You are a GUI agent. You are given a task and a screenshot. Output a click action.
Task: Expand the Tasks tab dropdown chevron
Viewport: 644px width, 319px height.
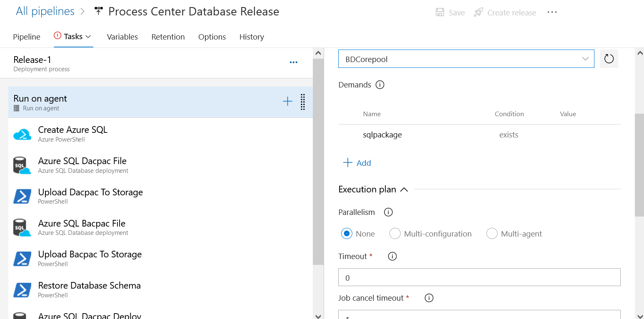click(88, 37)
